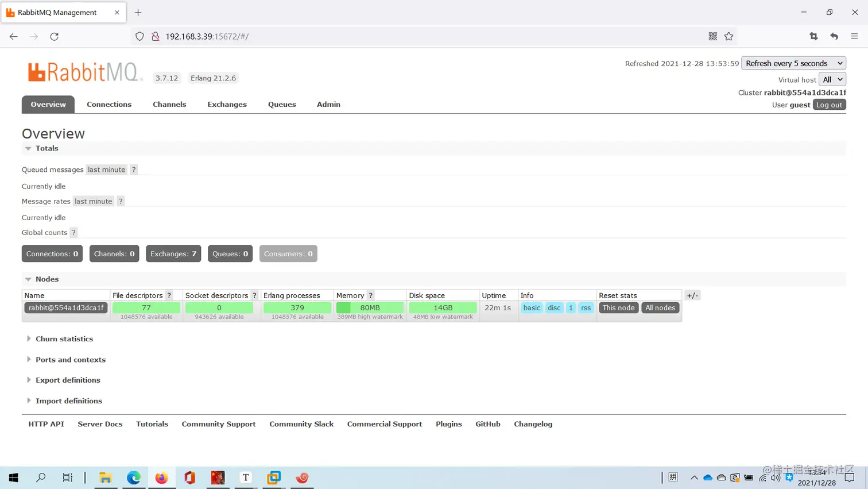The height and width of the screenshot is (489, 868).
Task: Show the insecure connection lock icon info
Action: tap(155, 36)
